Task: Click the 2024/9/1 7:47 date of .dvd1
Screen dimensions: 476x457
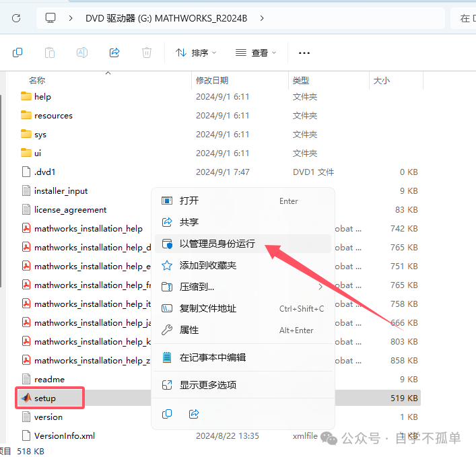Action: click(223, 172)
